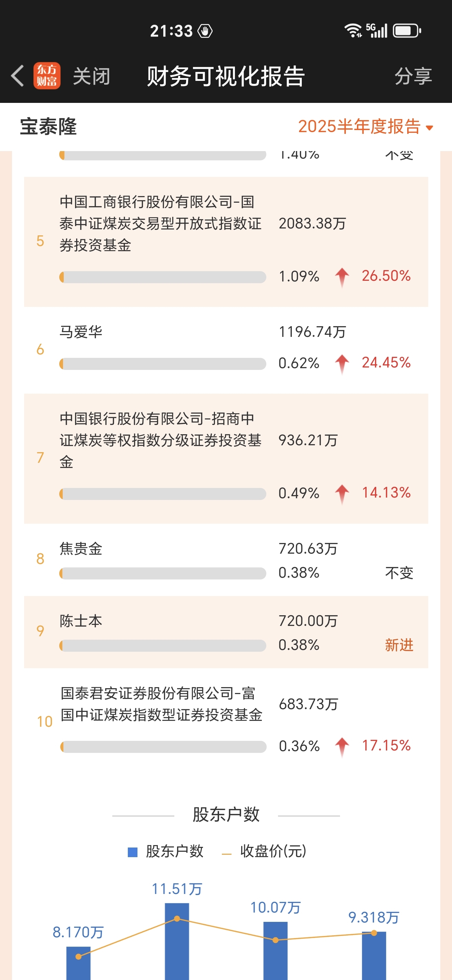Select shareholder row 陈士本 marked 新进
Viewport: 452px width, 980px height.
[x=226, y=632]
